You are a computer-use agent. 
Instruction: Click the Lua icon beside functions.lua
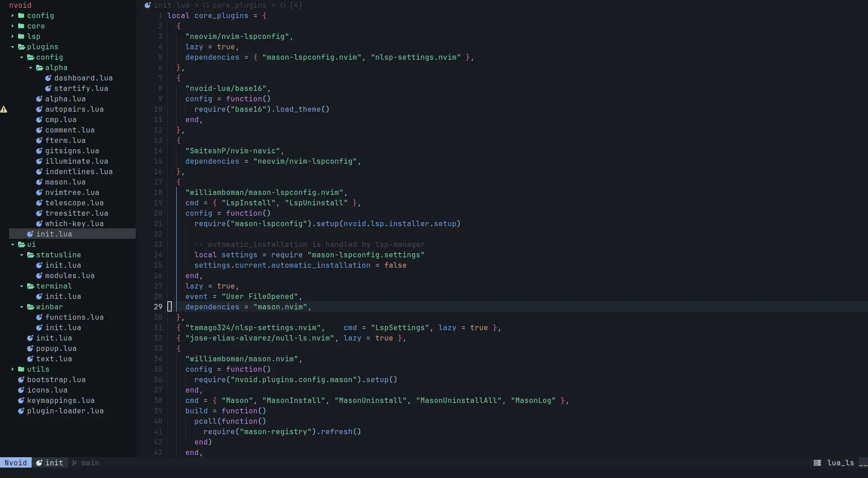click(39, 317)
